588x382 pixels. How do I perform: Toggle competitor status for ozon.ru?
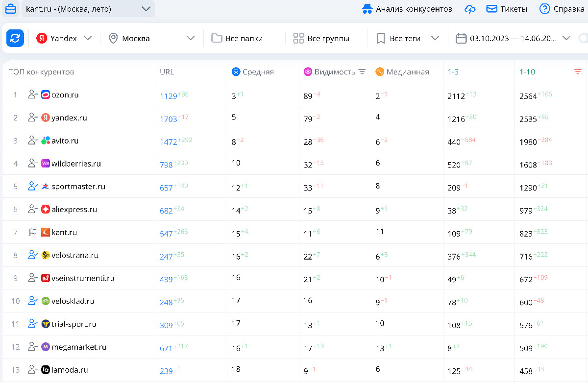point(33,95)
